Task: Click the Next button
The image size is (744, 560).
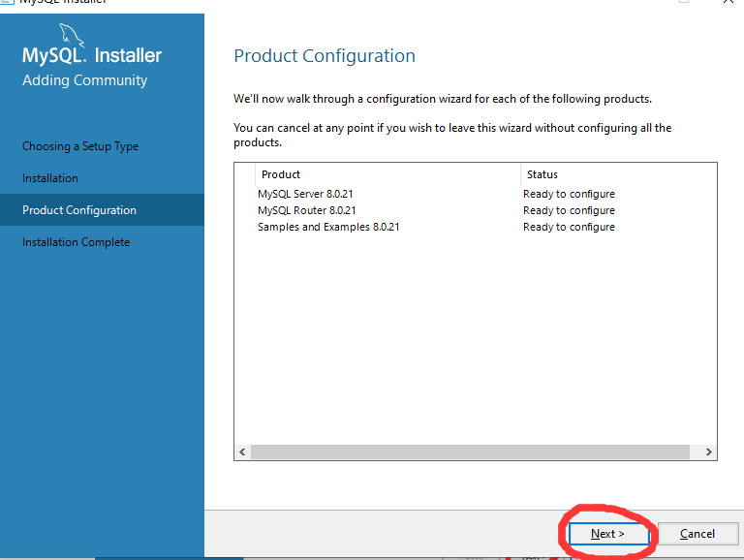Action: pyautogui.click(x=608, y=534)
